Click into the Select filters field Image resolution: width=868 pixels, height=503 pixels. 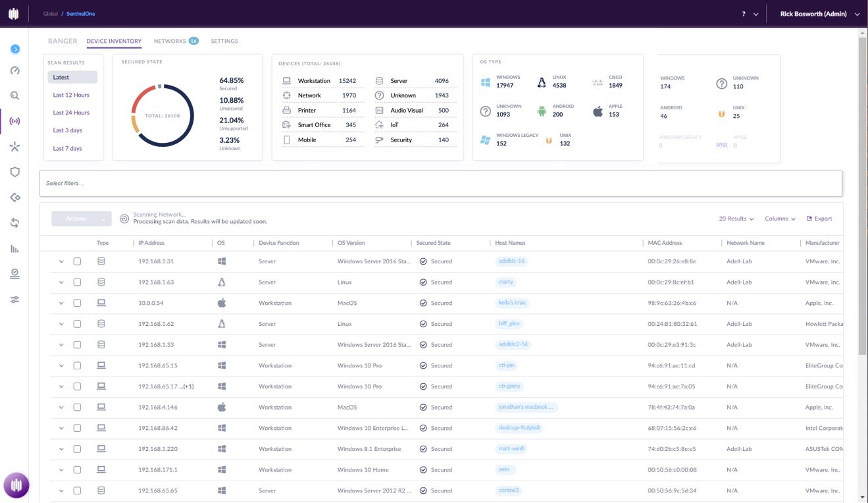coord(440,183)
